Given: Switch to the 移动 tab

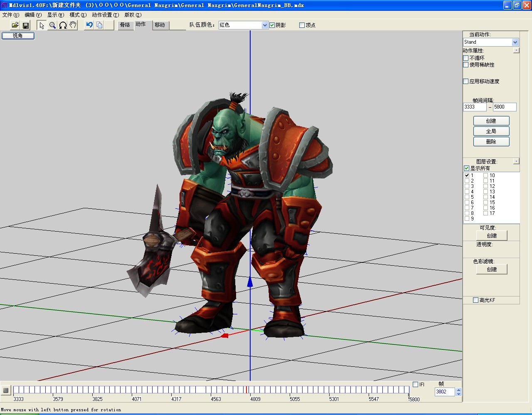Looking at the screenshot, I should (160, 25).
